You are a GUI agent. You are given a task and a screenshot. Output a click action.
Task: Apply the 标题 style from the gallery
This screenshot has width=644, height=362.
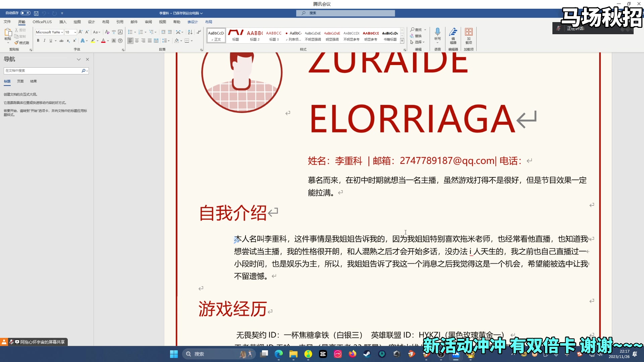pos(235,35)
